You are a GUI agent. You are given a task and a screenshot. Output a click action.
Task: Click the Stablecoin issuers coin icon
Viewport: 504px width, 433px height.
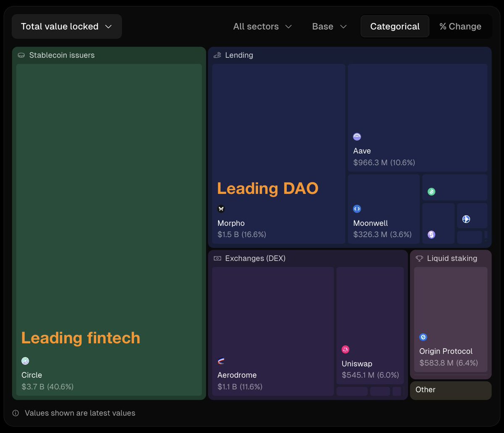click(21, 55)
